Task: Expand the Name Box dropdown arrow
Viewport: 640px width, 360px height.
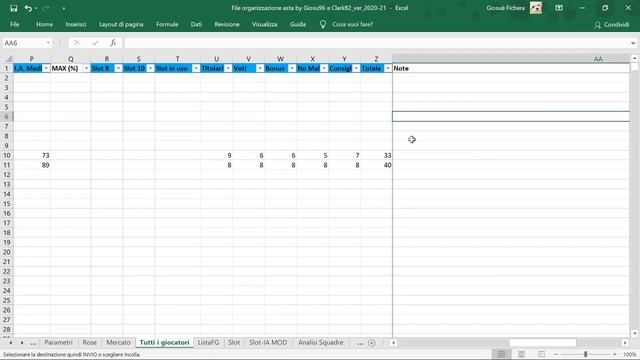Action: pyautogui.click(x=48, y=43)
